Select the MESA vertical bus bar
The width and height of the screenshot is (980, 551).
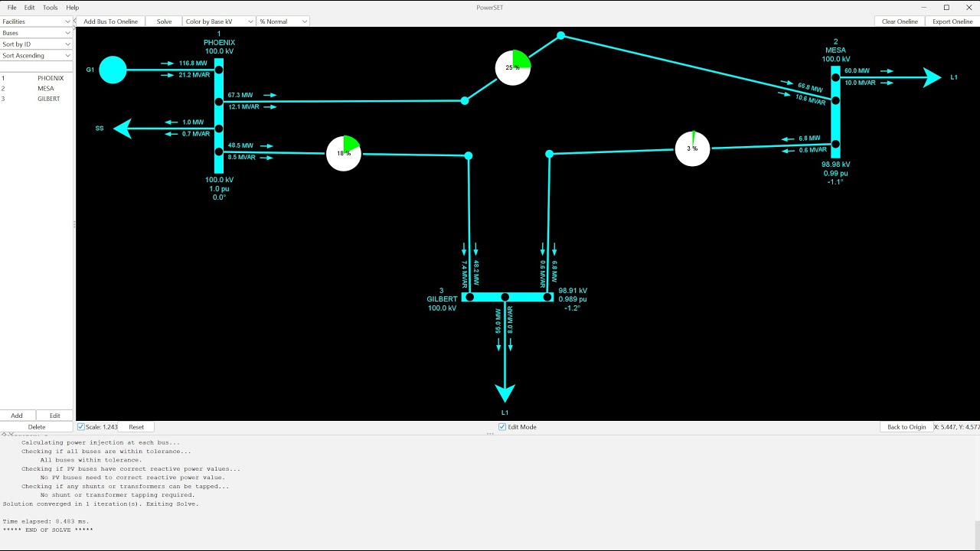click(x=836, y=112)
